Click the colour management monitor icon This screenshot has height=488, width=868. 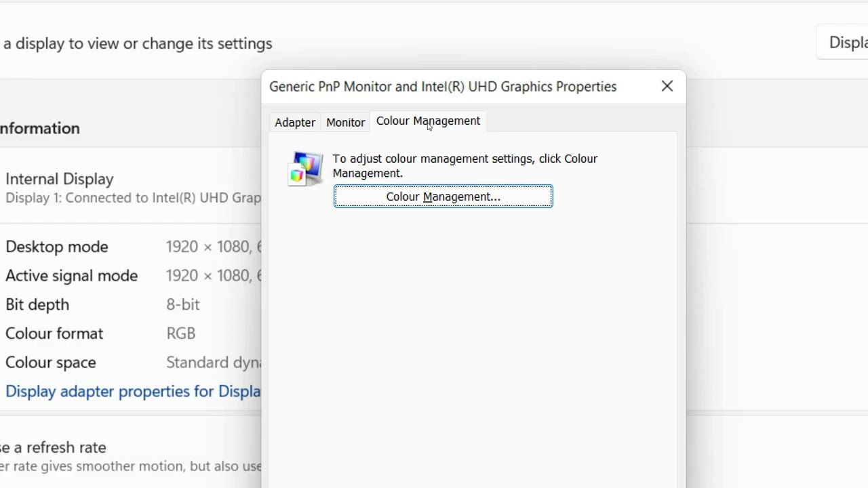pos(305,168)
